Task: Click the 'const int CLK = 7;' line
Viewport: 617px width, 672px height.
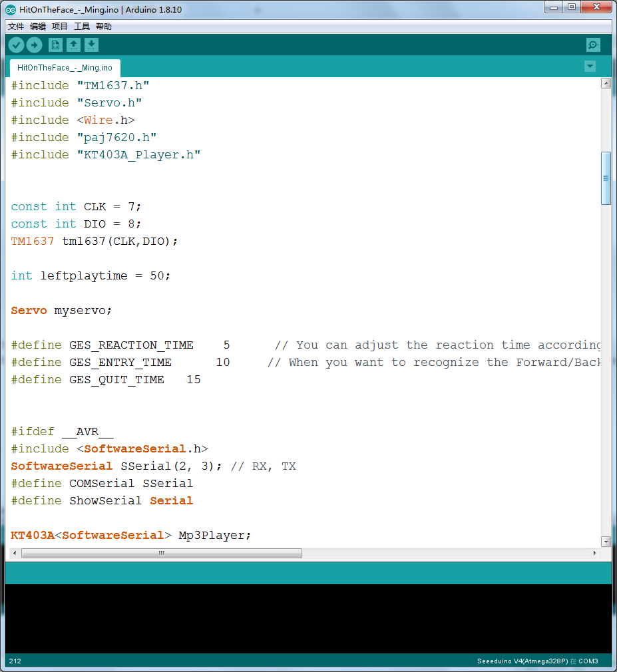Action: (76, 206)
